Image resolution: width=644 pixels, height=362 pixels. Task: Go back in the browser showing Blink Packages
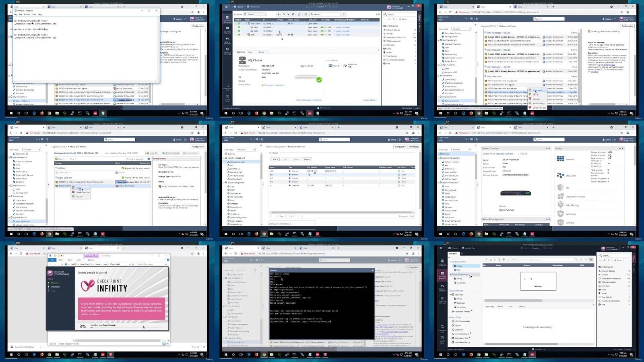441,12
